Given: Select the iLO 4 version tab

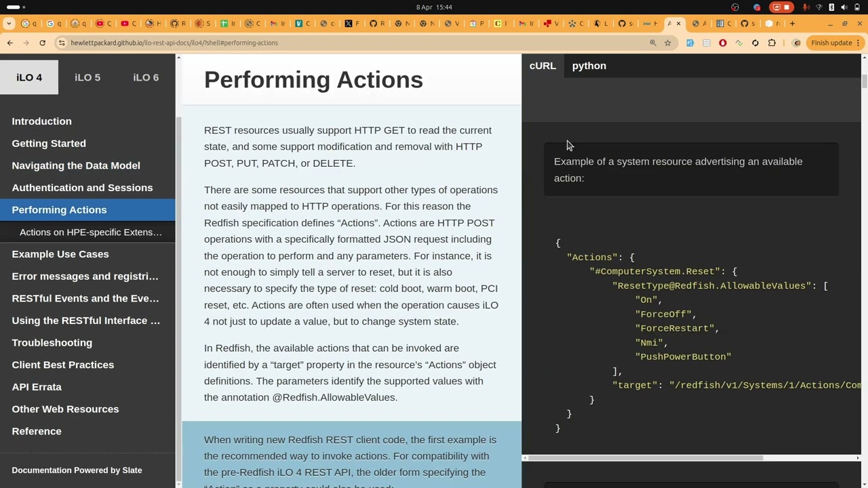Looking at the screenshot, I should pos(29,77).
